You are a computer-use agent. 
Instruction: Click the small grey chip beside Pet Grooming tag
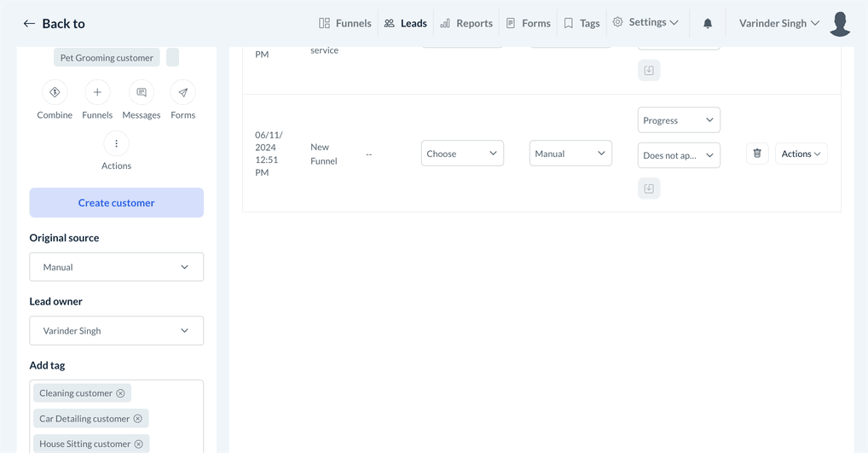[x=173, y=58]
